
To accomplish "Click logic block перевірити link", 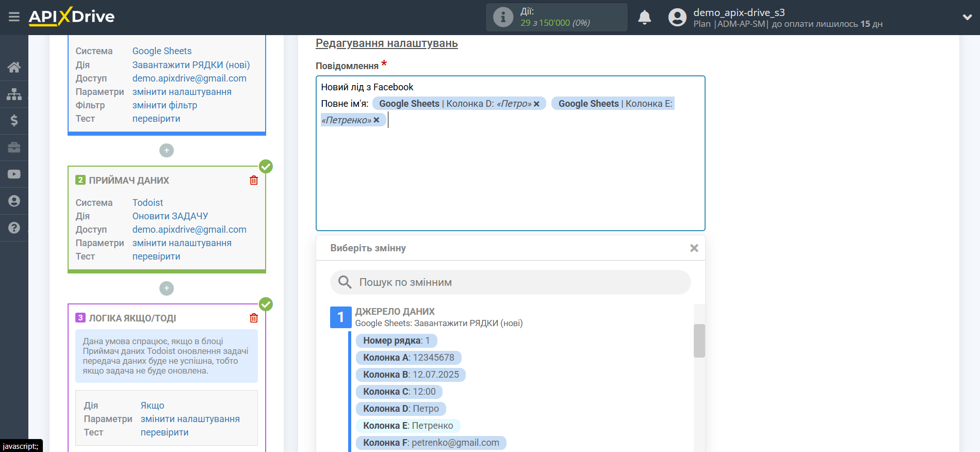I will click(x=165, y=432).
